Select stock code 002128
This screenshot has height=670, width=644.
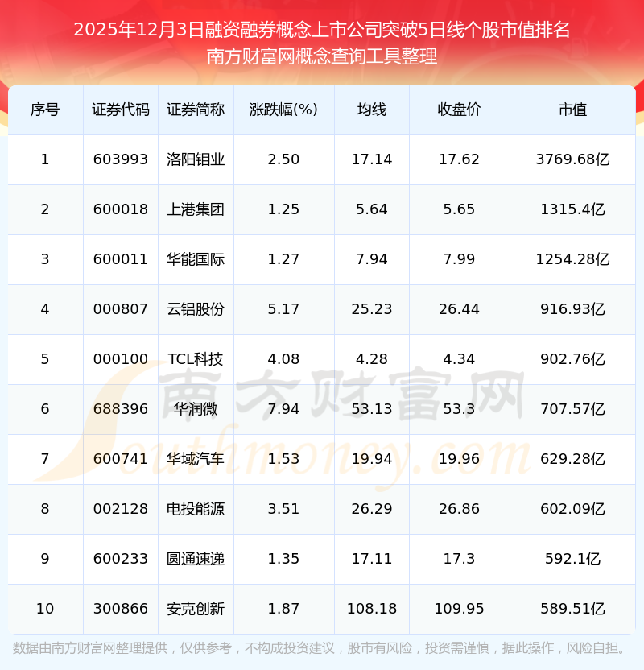click(121, 509)
